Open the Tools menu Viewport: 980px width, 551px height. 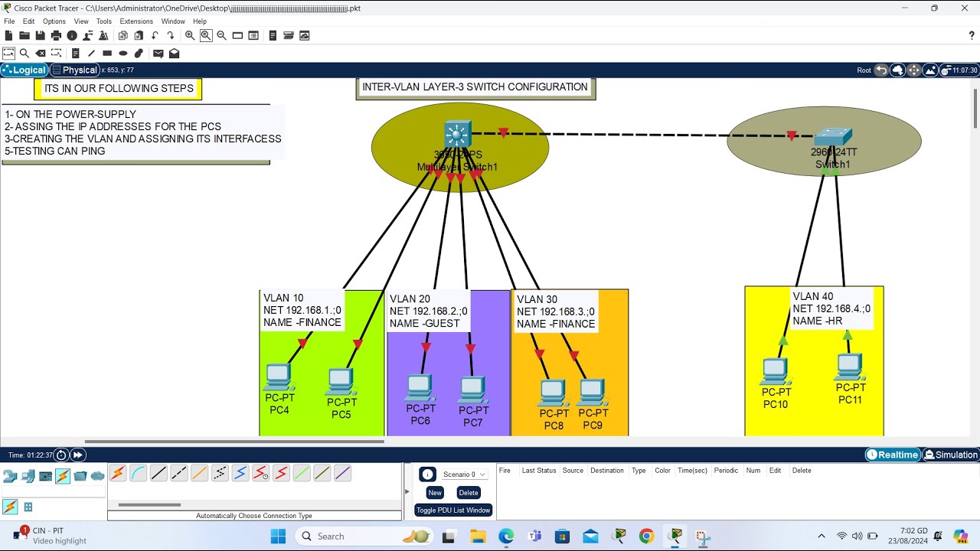(x=104, y=21)
